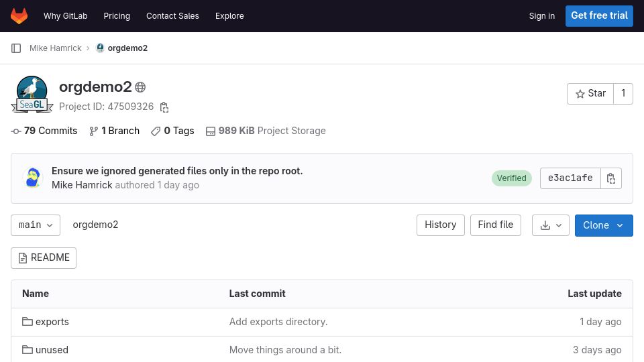View the 1 Branch link

coord(115,131)
